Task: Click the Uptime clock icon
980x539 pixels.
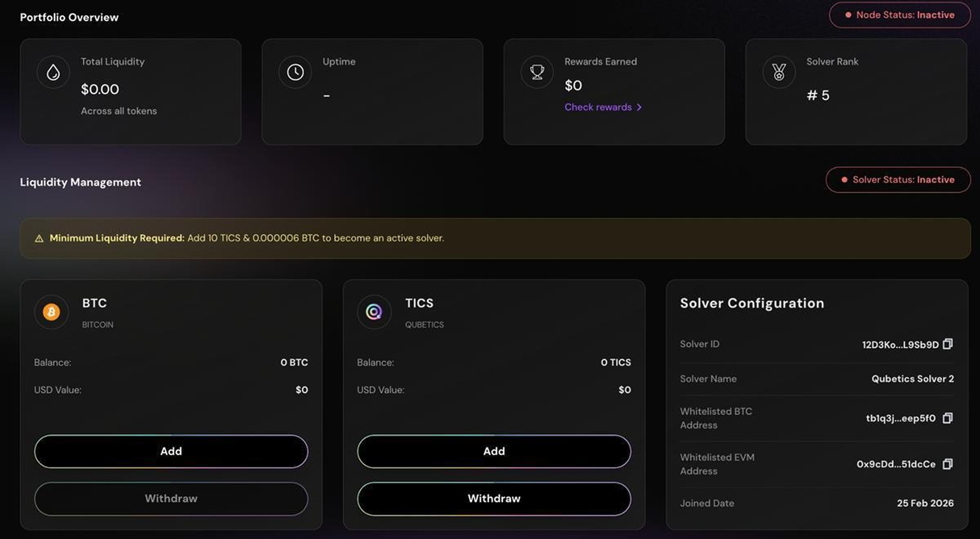Action: click(295, 72)
